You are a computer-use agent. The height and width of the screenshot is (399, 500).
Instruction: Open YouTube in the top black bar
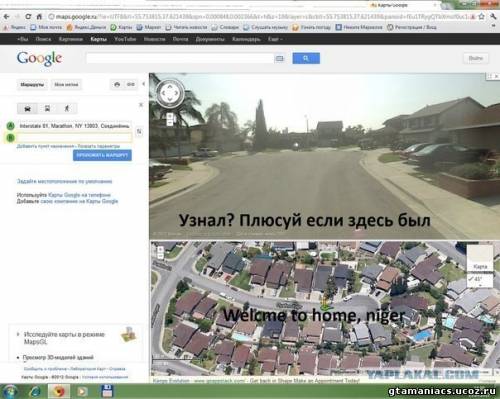pos(125,39)
